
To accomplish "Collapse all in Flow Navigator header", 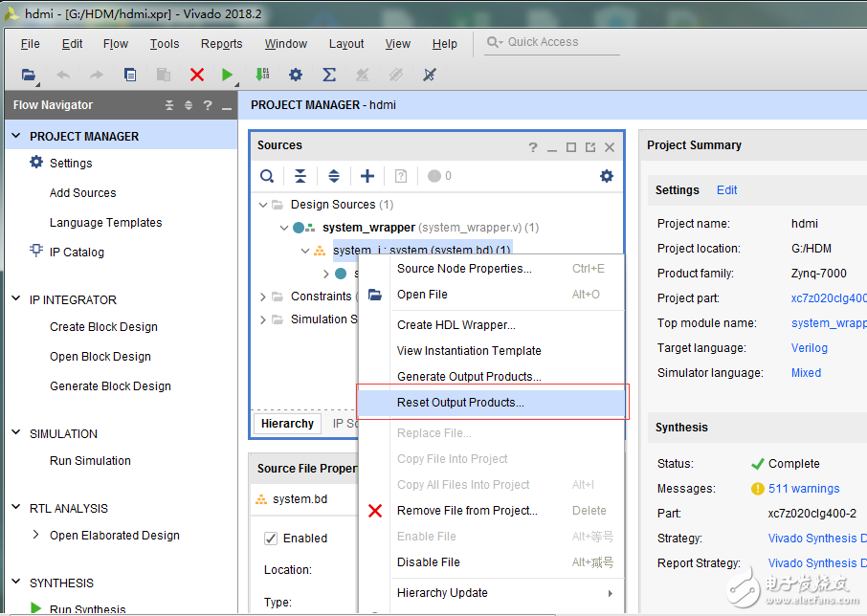I will [x=169, y=105].
